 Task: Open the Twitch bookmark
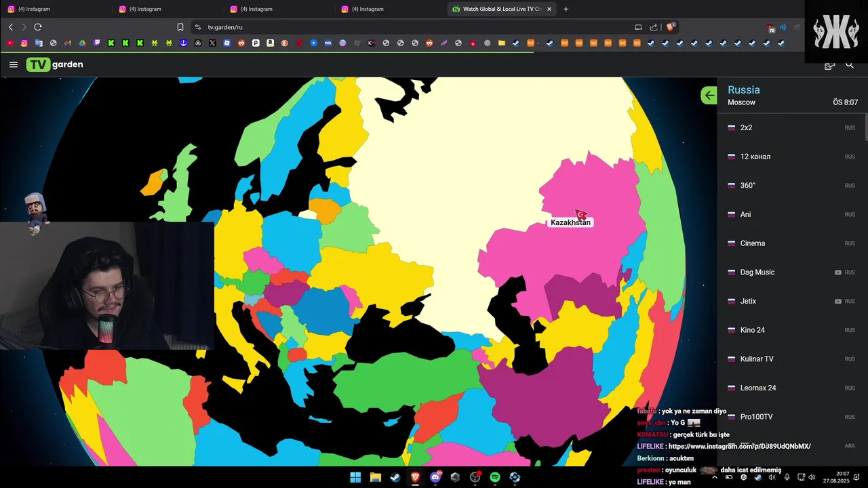pos(97,43)
